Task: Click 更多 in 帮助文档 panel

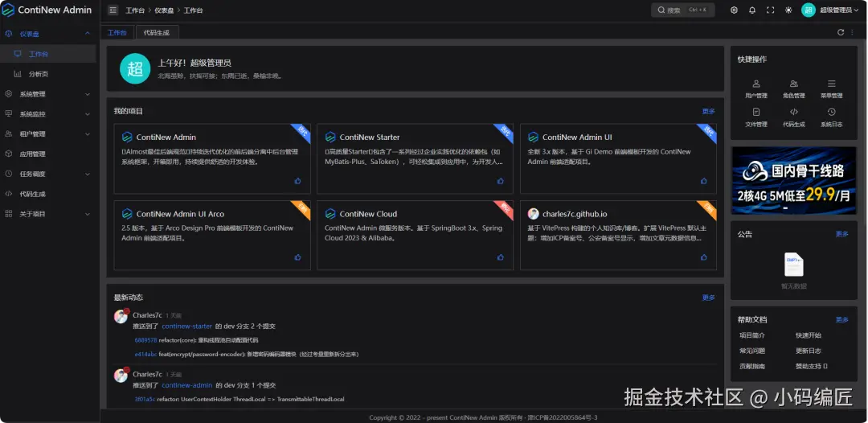Action: pyautogui.click(x=842, y=319)
